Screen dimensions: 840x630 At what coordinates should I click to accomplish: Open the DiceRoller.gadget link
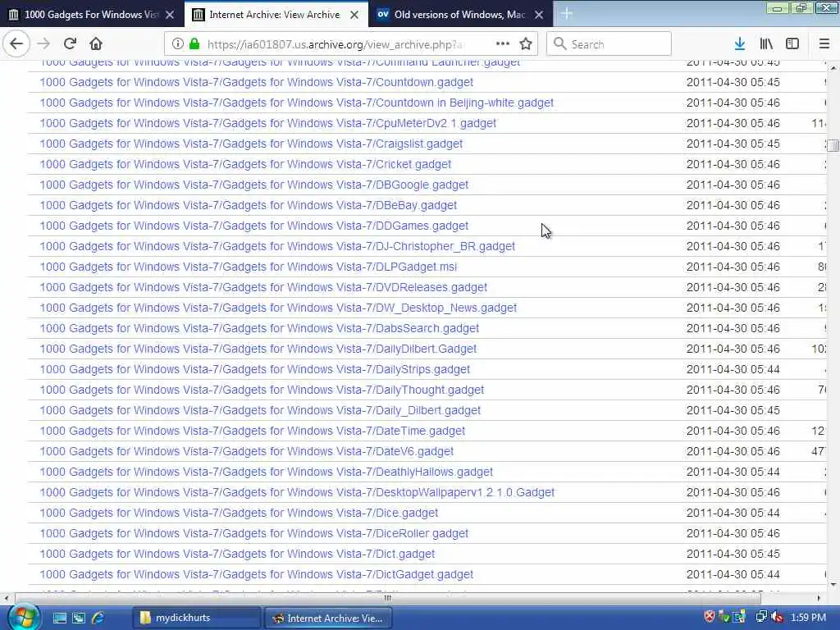click(x=254, y=533)
